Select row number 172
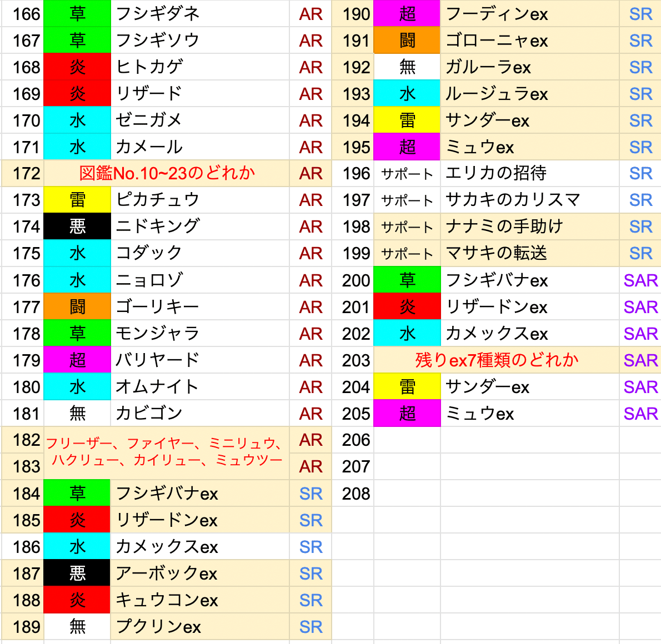The image size is (661, 644). [x=23, y=173]
